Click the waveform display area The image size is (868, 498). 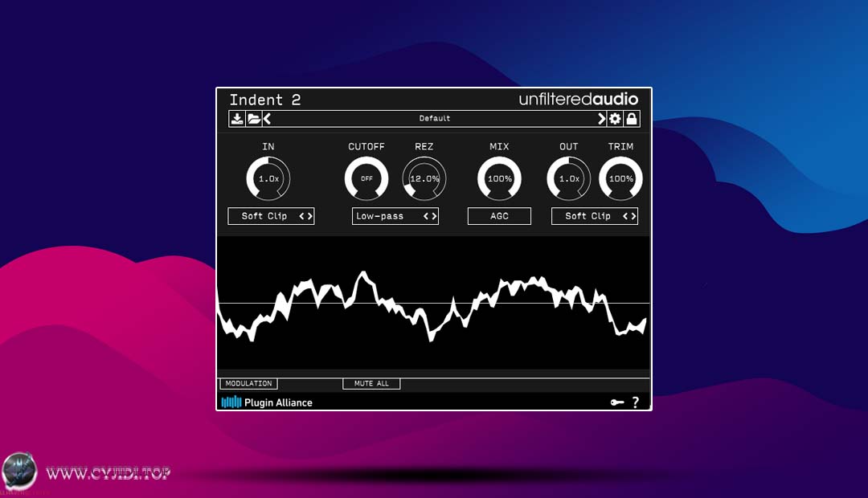pos(433,304)
